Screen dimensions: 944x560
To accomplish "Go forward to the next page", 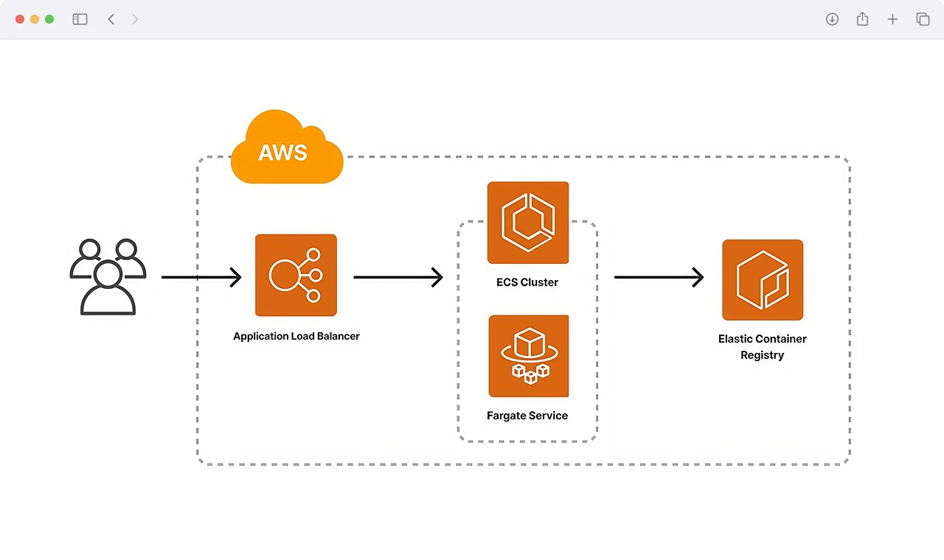I will pos(135,19).
